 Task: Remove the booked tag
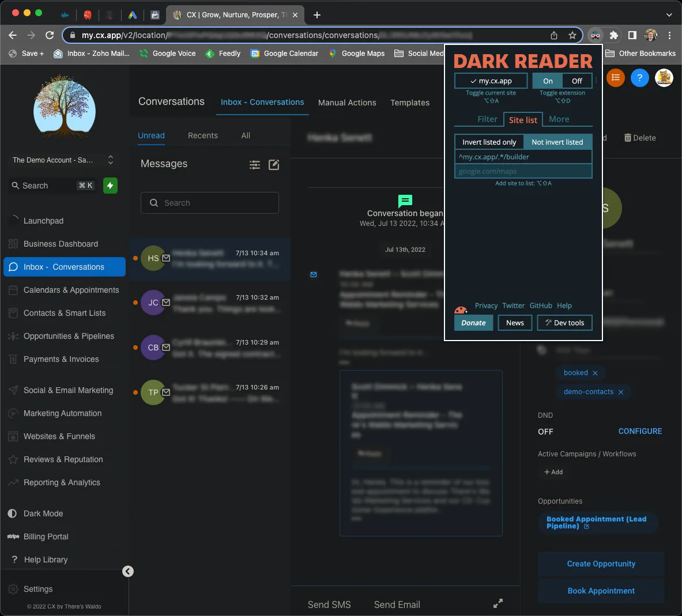[595, 373]
